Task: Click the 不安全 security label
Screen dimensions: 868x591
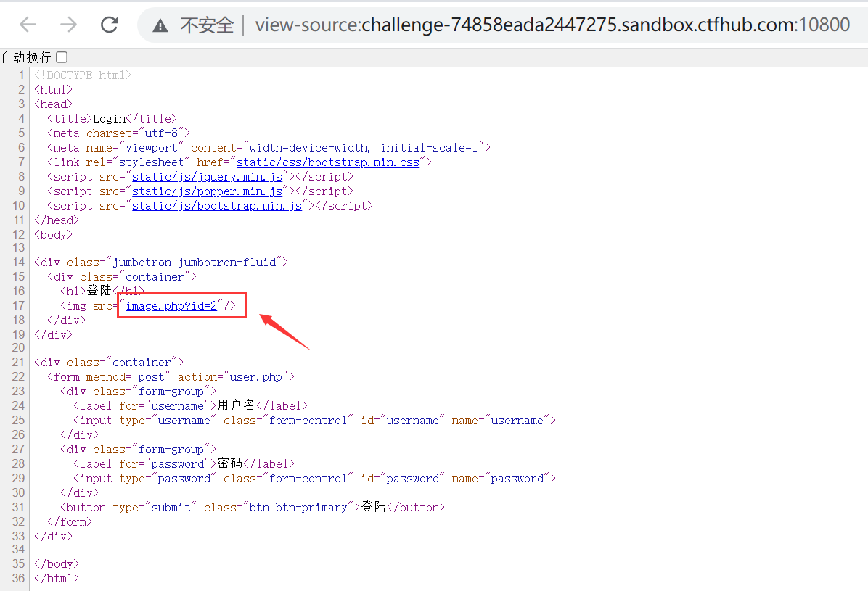Action: (x=207, y=25)
